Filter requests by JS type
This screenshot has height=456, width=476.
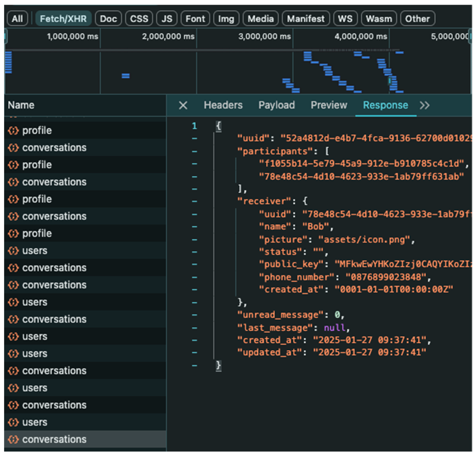167,19
